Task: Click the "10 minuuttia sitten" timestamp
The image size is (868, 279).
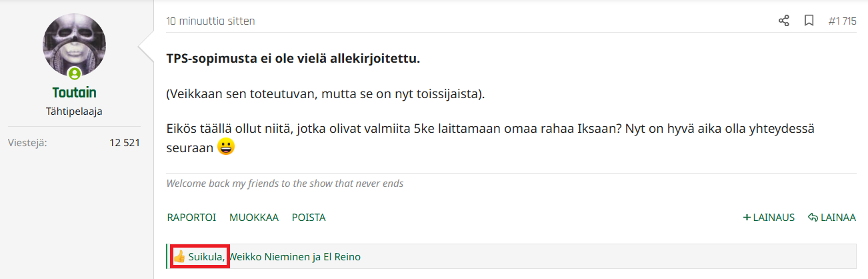Action: point(211,21)
